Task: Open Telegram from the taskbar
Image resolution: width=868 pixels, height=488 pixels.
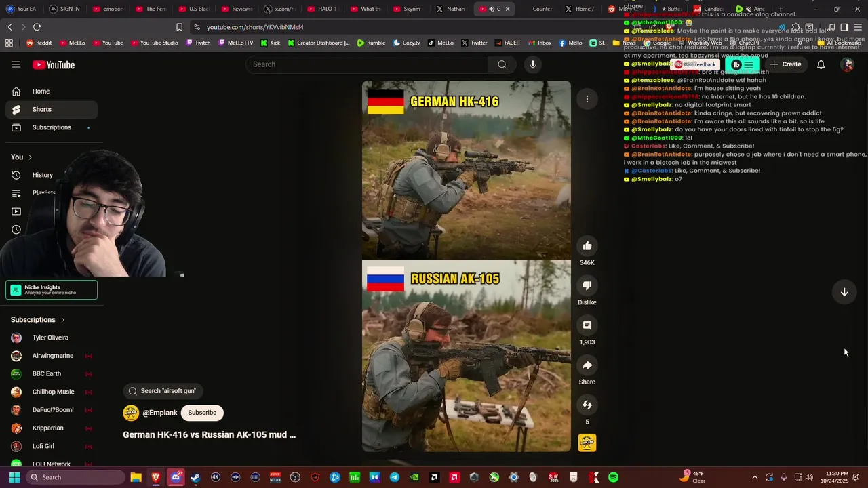Action: pos(395,477)
